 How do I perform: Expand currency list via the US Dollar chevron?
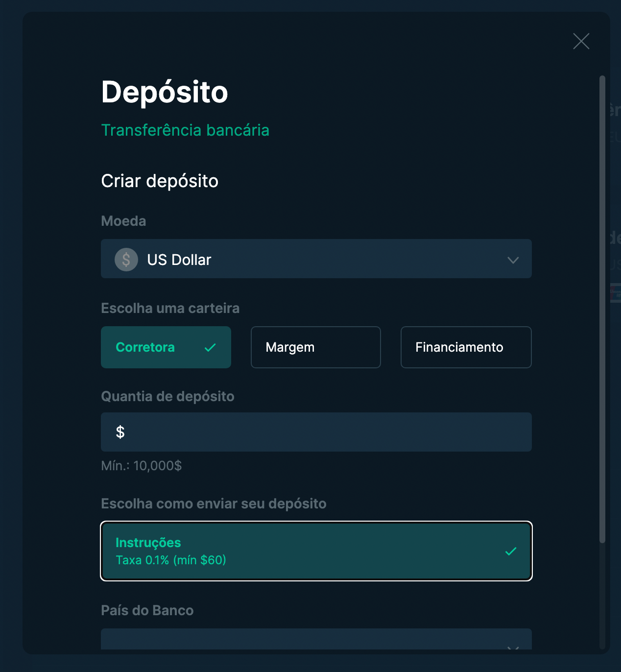(513, 260)
